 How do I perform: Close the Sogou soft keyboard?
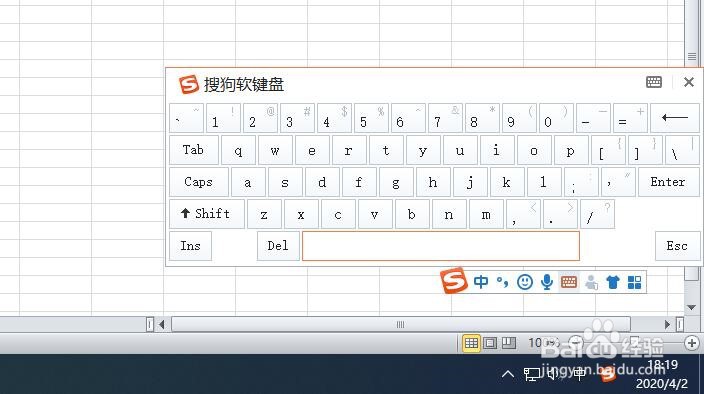(x=689, y=82)
